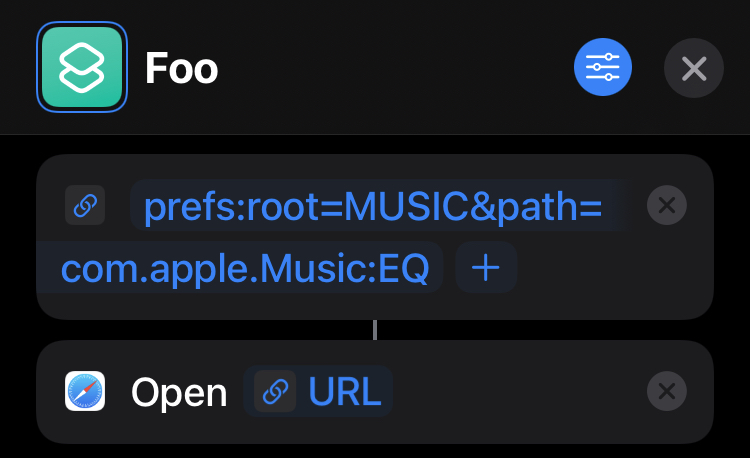The width and height of the screenshot is (750, 458).
Task: Rename the shortcut by tapping Foo title
Action: click(181, 69)
